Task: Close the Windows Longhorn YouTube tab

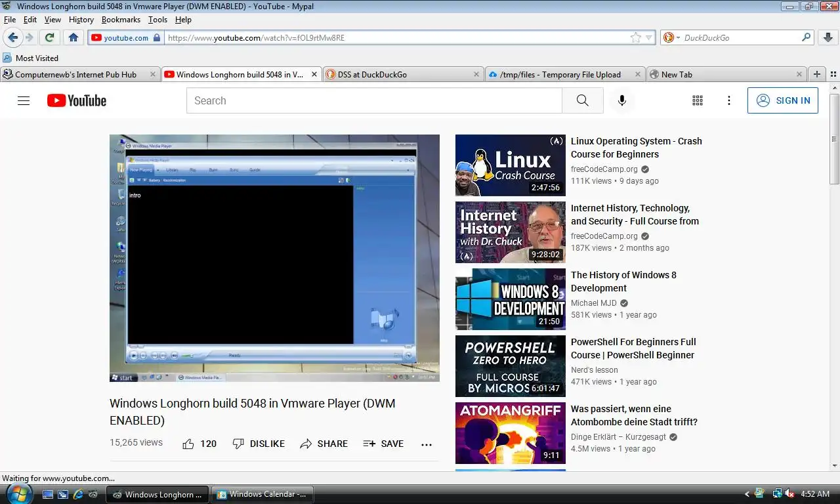Action: [x=314, y=74]
